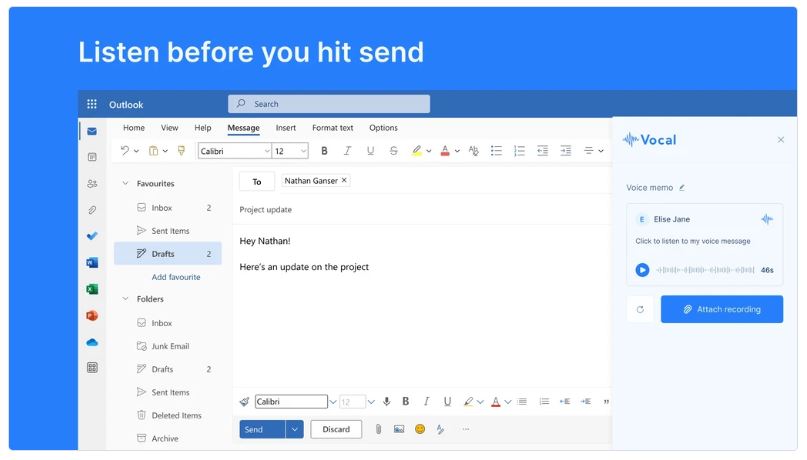Click the Decrease indent icon
The width and height of the screenshot is (807, 460).
[542, 151]
